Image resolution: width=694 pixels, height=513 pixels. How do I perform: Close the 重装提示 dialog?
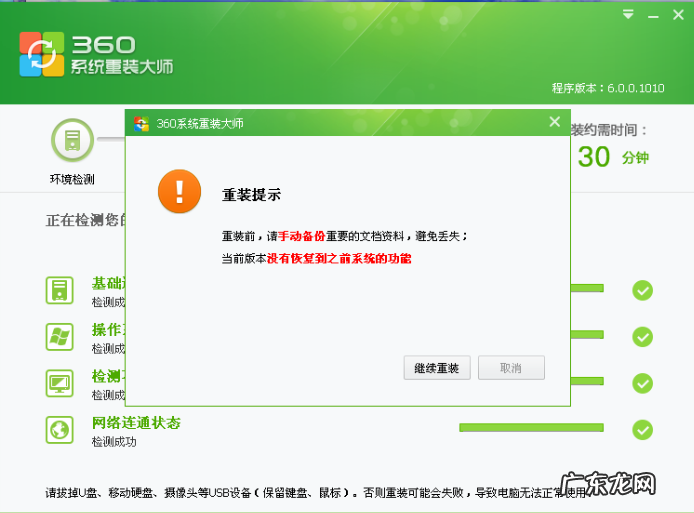pyautogui.click(x=555, y=122)
